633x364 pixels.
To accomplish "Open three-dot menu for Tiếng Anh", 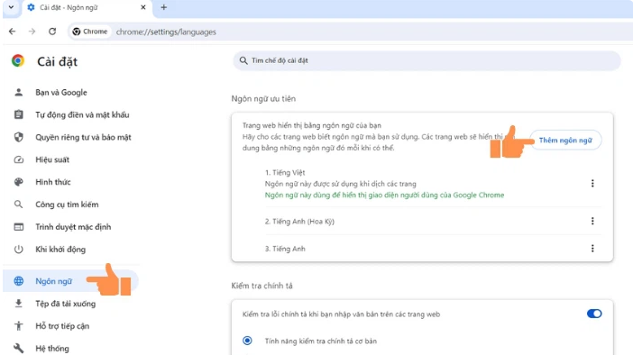I will pyautogui.click(x=592, y=249).
